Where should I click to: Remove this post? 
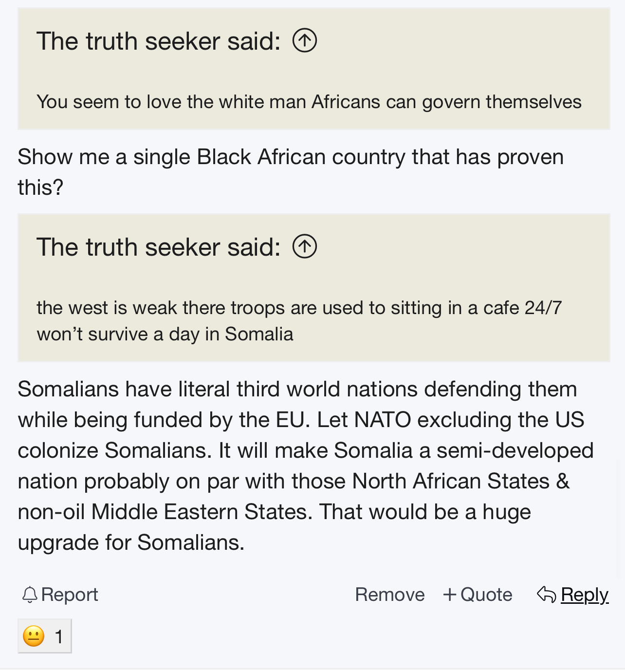point(390,595)
